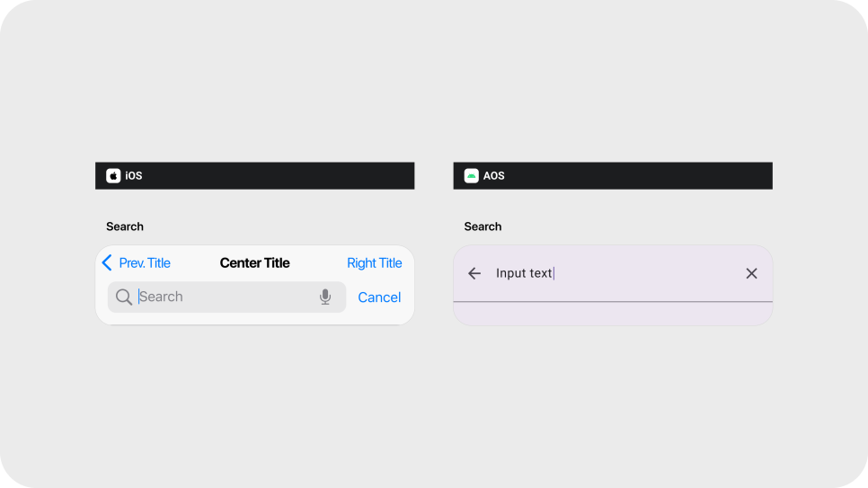Screen dimensions: 868x488
Task: Click the iOS label in the black header
Action: pyautogui.click(x=134, y=176)
